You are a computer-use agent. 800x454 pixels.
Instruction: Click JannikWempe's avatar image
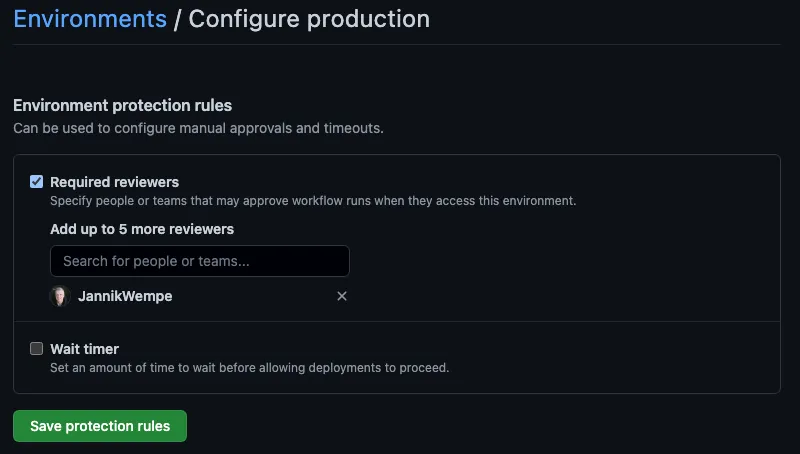[60, 296]
